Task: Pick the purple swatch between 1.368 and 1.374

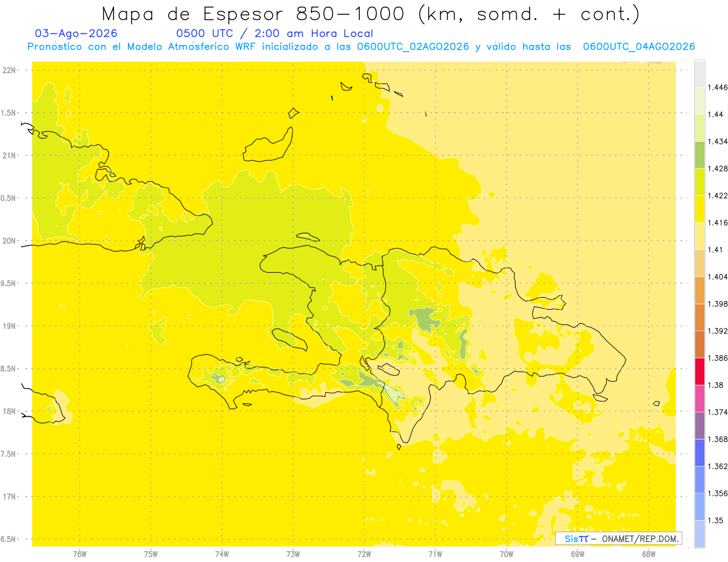Action: 699,426
